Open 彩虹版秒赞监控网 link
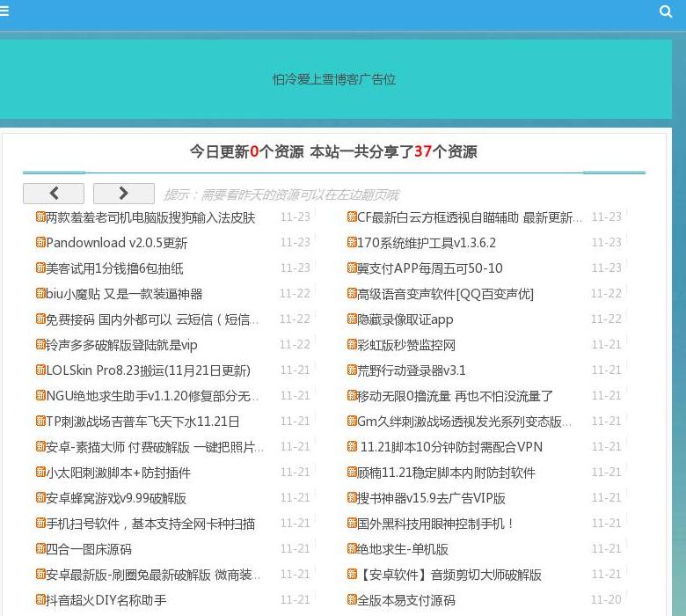The image size is (686, 616). 406,345
